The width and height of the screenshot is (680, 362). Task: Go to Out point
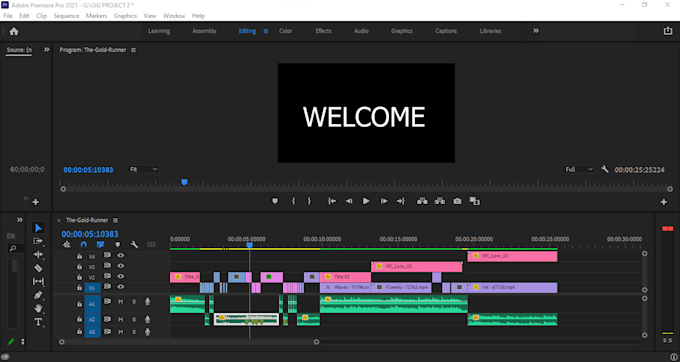(401, 201)
